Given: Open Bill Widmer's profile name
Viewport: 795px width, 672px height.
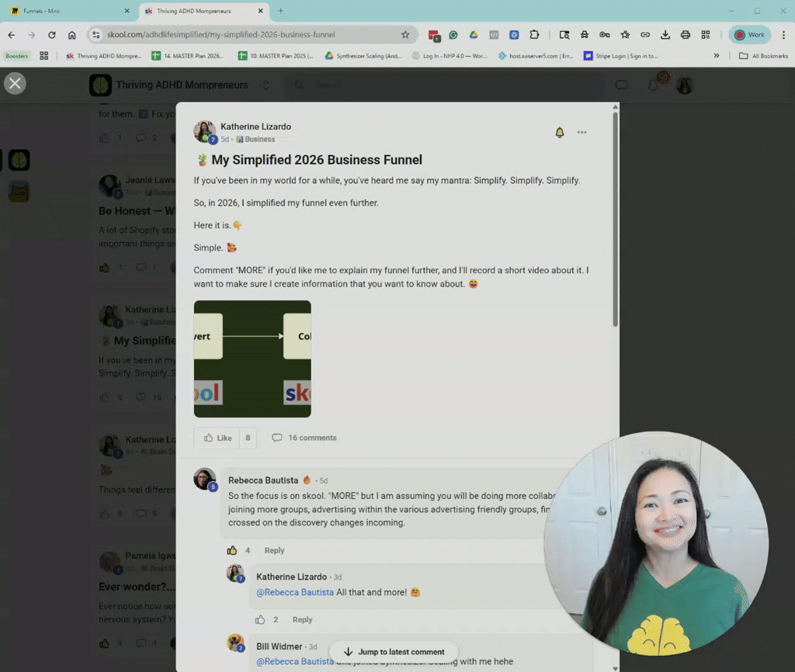Looking at the screenshot, I should pyautogui.click(x=279, y=646).
